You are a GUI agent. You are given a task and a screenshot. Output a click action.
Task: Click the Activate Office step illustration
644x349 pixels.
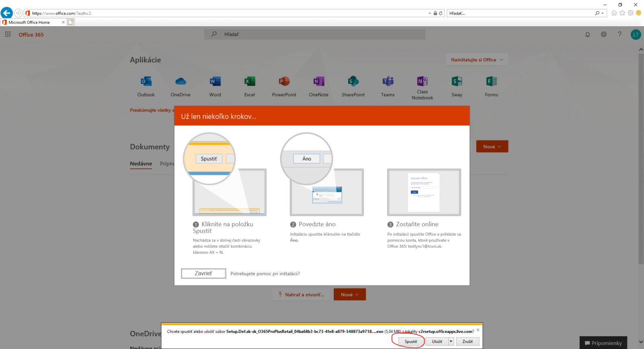pos(424,192)
